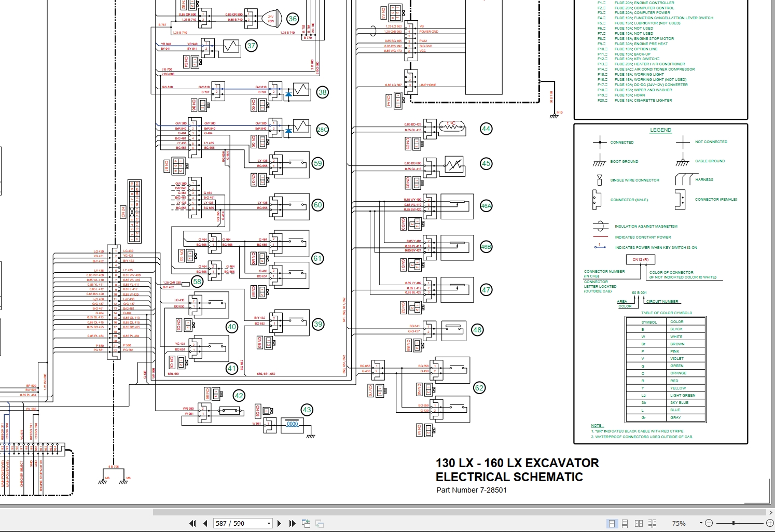Enable two-page side-by-side view
Image resolution: width=775 pixels, height=532 pixels.
coord(640,523)
